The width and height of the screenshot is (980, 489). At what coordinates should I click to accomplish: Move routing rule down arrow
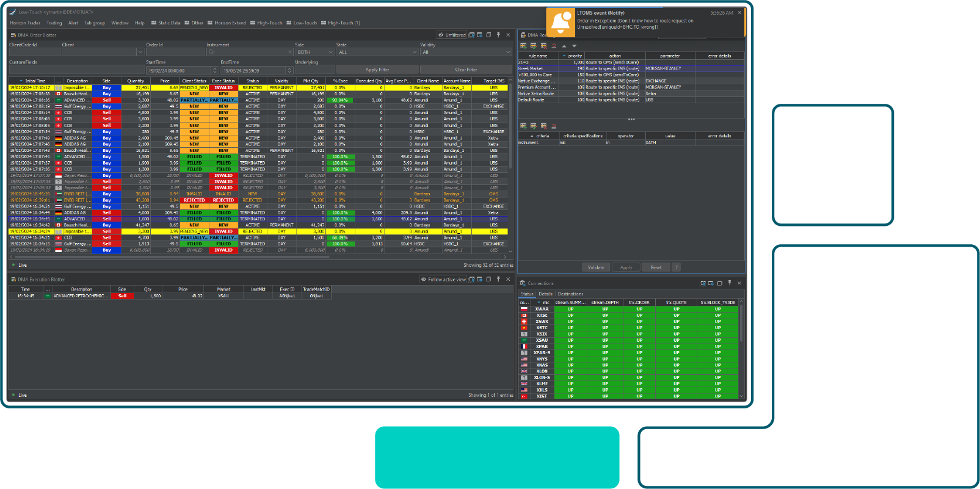point(574,46)
